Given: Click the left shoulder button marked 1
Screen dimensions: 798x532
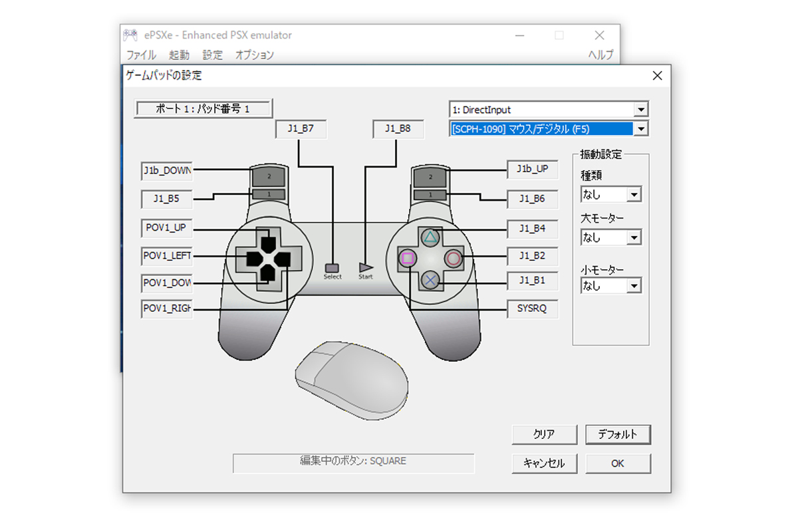Looking at the screenshot, I should (269, 194).
